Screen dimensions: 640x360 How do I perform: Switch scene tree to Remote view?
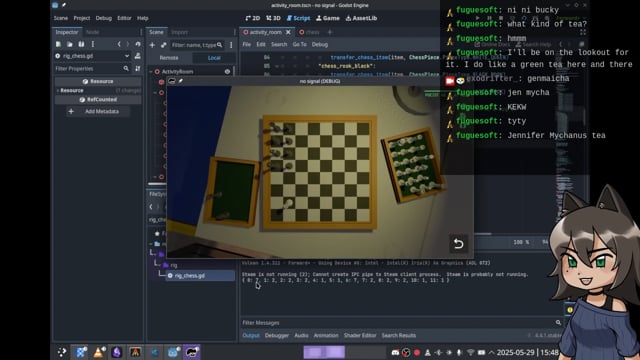pyautogui.click(x=169, y=58)
